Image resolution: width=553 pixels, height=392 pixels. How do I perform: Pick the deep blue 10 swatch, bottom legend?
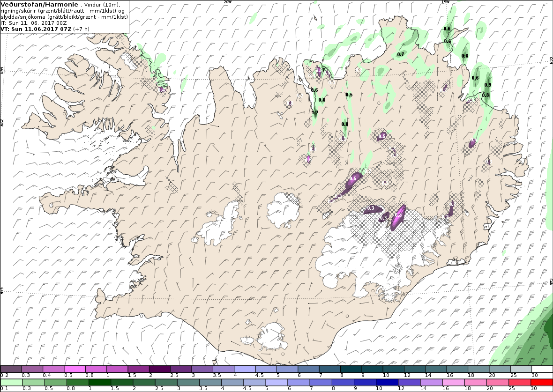(387, 383)
